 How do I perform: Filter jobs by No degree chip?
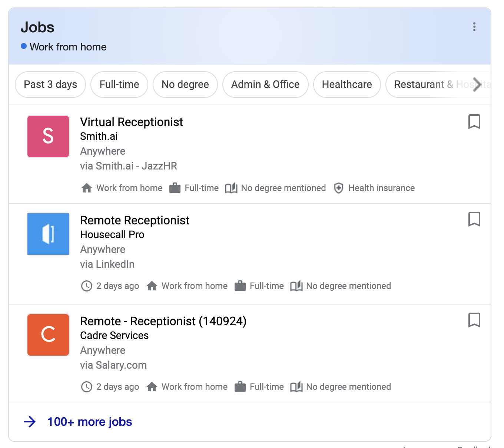tap(185, 85)
